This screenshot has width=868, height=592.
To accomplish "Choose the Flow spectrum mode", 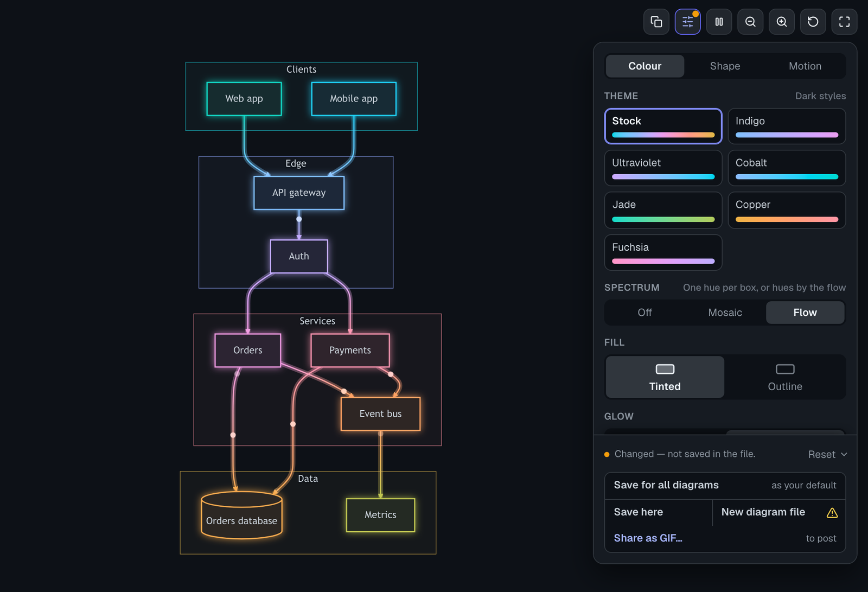I will (x=805, y=313).
